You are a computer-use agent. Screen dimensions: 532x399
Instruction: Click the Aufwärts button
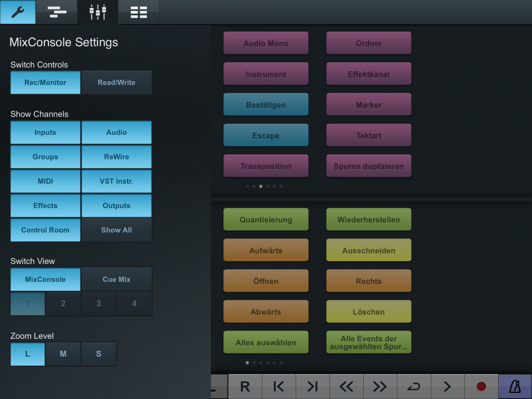pos(266,250)
